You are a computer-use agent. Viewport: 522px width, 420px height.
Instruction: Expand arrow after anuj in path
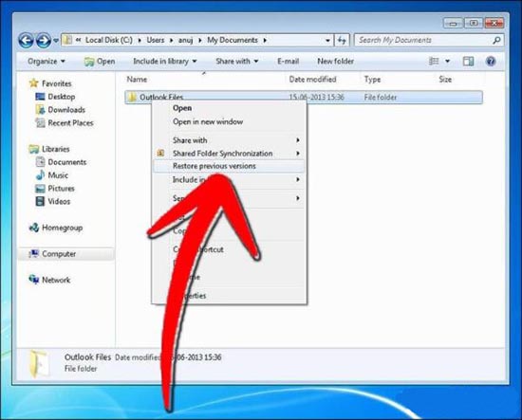click(200, 40)
